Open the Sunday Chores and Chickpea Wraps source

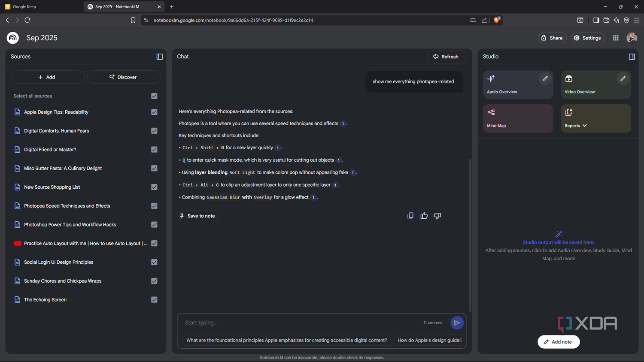(x=63, y=281)
